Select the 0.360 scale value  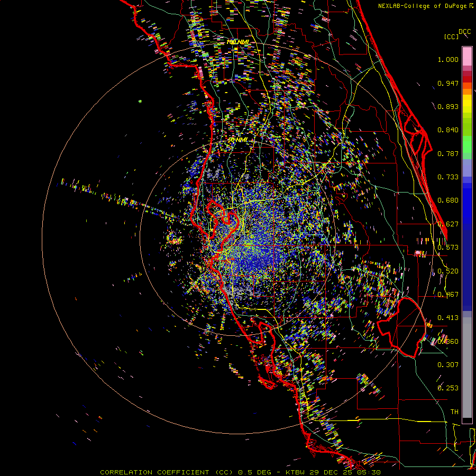point(448,342)
